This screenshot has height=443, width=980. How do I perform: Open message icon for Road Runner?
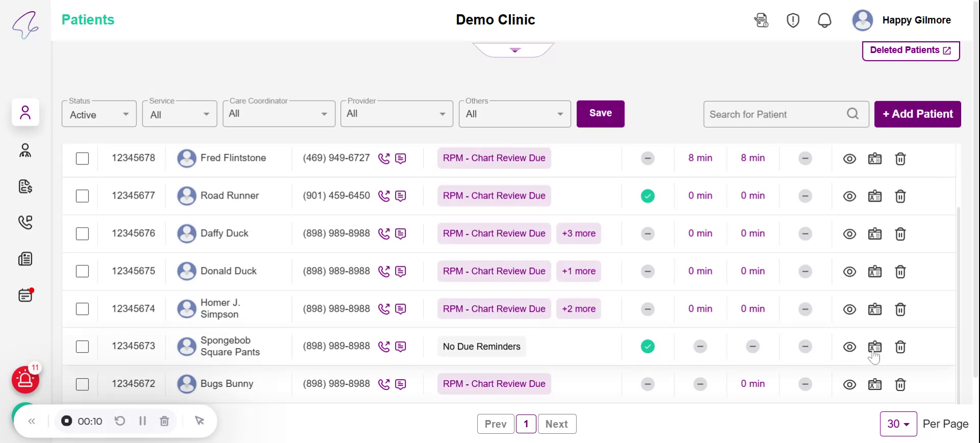401,196
